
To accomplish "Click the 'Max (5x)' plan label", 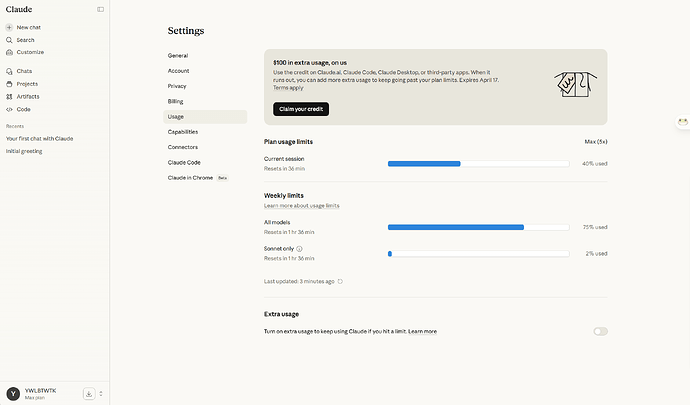I will [x=596, y=142].
